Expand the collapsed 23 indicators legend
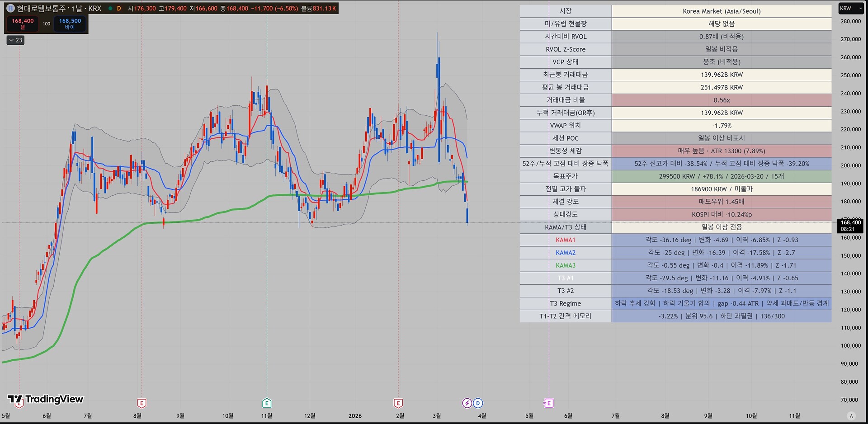This screenshot has width=868, height=424. (15, 40)
